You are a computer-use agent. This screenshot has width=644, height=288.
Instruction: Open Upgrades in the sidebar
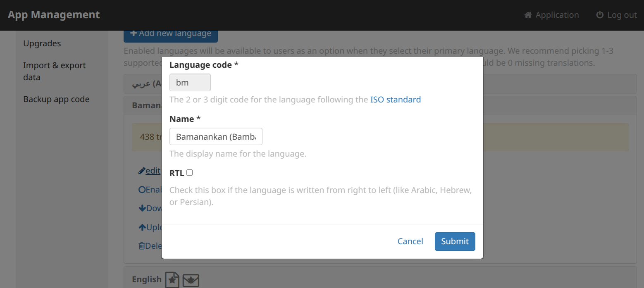(42, 43)
